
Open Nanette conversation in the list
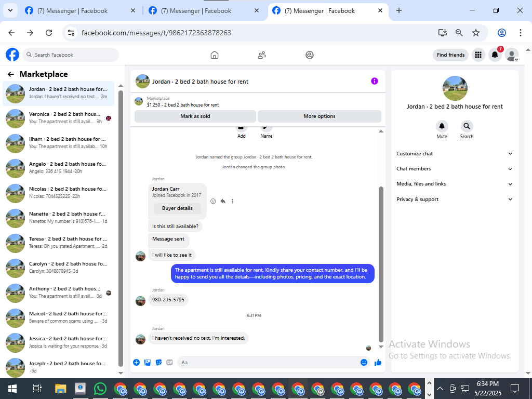58,218
